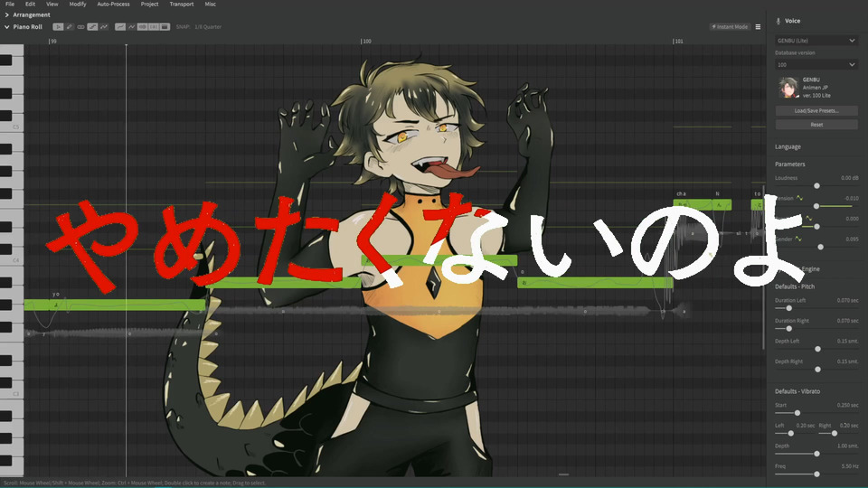The image size is (868, 488).
Task: Click the Tension slider handle
Action: 816,206
